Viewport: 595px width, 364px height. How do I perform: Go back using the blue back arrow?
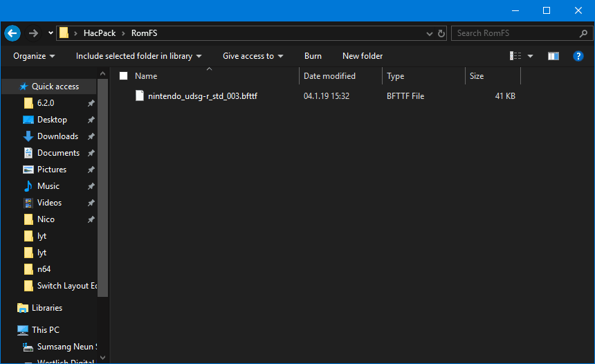pos(12,33)
